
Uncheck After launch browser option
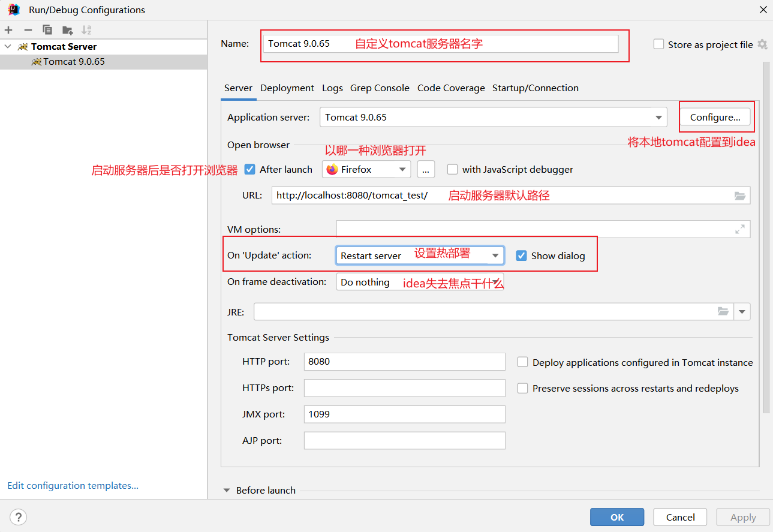click(249, 169)
